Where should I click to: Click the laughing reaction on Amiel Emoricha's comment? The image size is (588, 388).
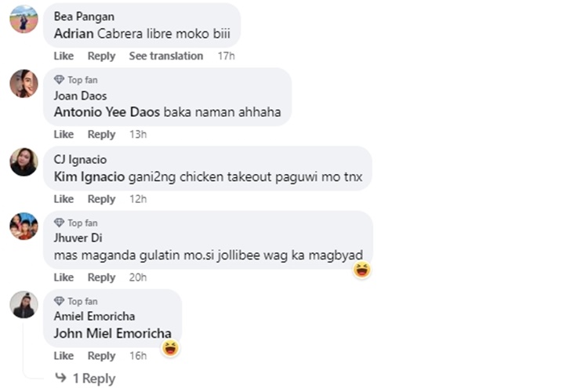[x=170, y=348]
